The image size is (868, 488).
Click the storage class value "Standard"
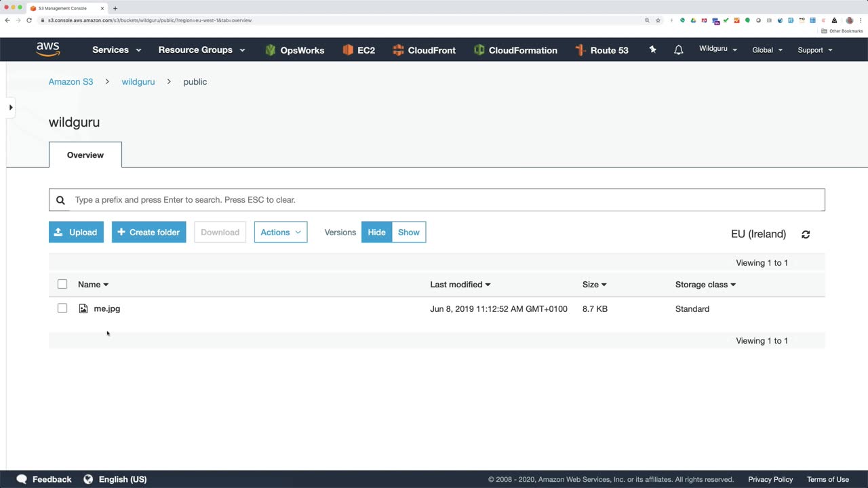pyautogui.click(x=692, y=308)
